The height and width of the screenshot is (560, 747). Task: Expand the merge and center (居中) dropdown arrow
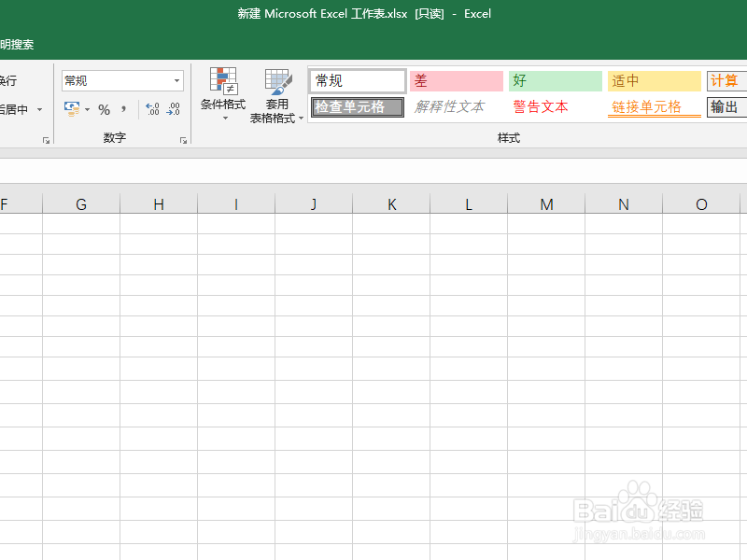39,109
